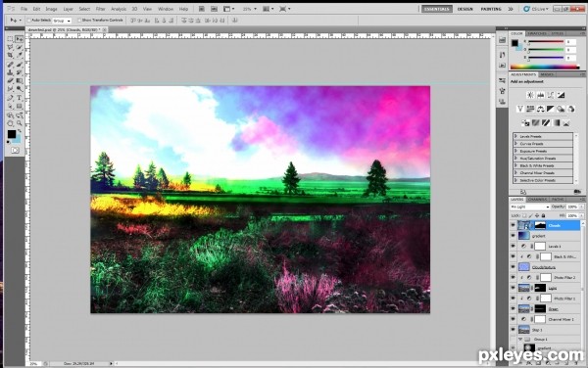The height and width of the screenshot is (368, 588).
Task: Enable the Auto-Select checkbox
Action: click(x=28, y=21)
